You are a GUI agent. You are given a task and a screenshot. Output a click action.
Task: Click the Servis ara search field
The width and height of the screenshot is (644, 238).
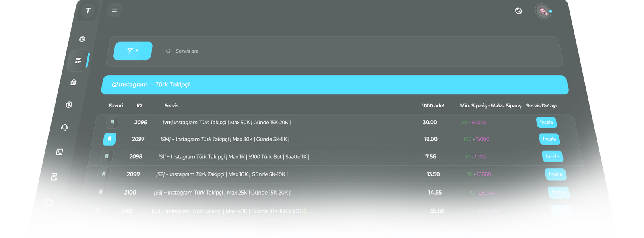282,51
